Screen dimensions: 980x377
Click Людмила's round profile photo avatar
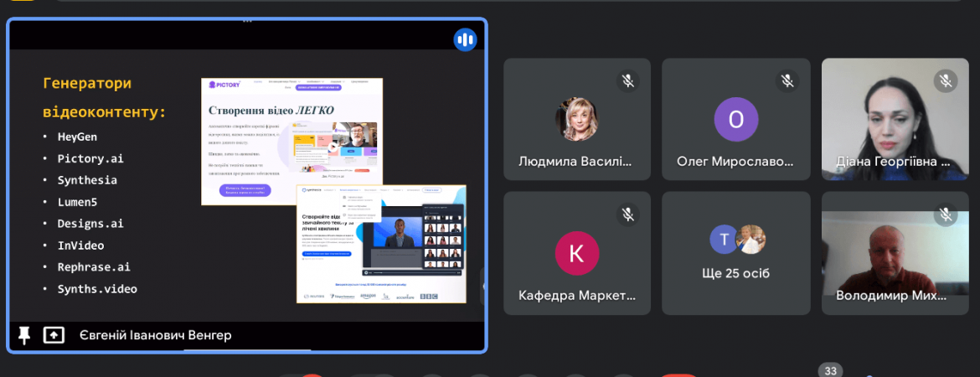coord(577,120)
